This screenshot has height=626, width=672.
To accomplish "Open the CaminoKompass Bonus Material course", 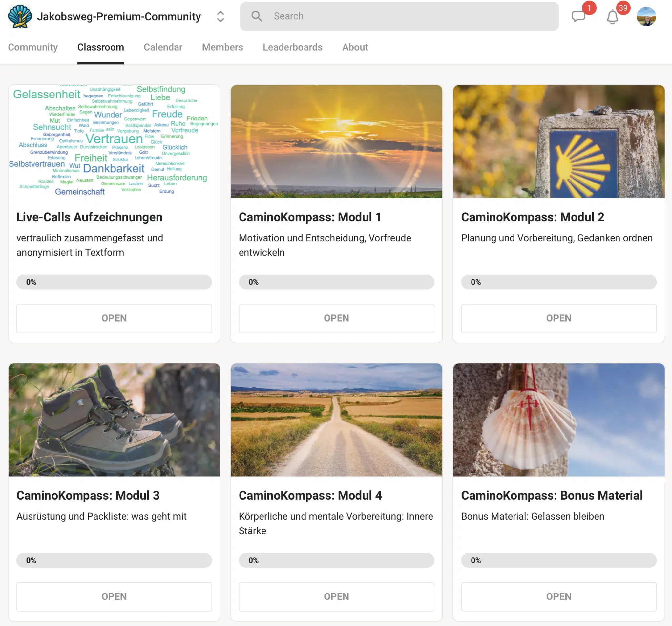I will point(558,596).
